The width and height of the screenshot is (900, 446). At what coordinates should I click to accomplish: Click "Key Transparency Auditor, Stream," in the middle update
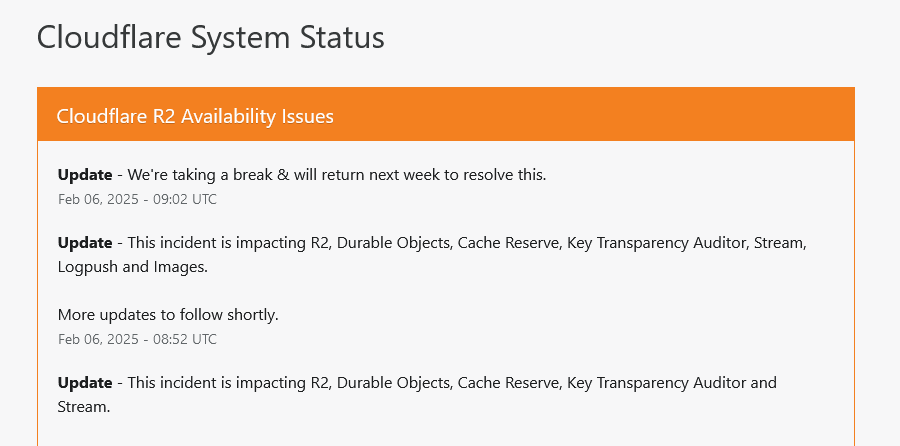[687, 243]
